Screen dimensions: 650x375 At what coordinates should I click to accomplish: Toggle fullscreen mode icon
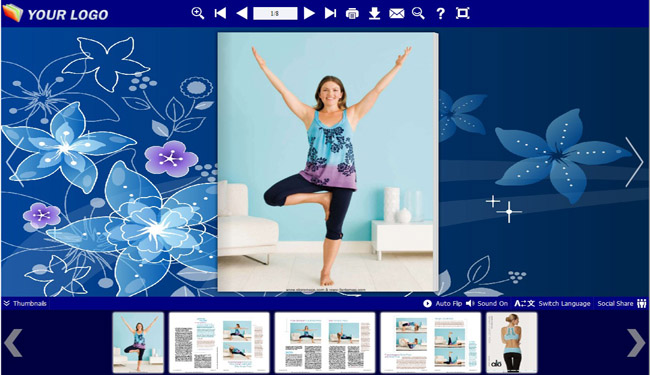(x=463, y=13)
